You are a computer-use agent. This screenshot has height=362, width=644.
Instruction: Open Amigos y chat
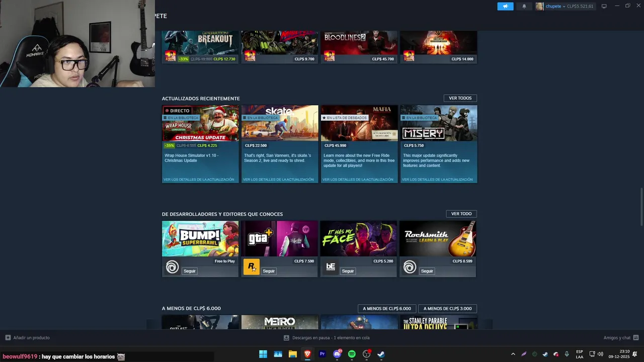tap(621, 338)
